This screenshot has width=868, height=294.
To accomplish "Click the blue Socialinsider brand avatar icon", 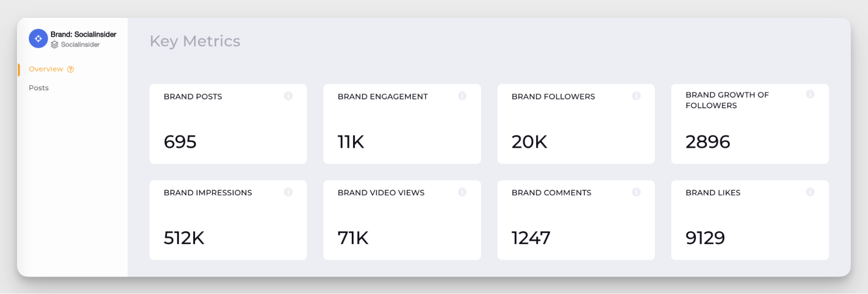I will click(38, 39).
